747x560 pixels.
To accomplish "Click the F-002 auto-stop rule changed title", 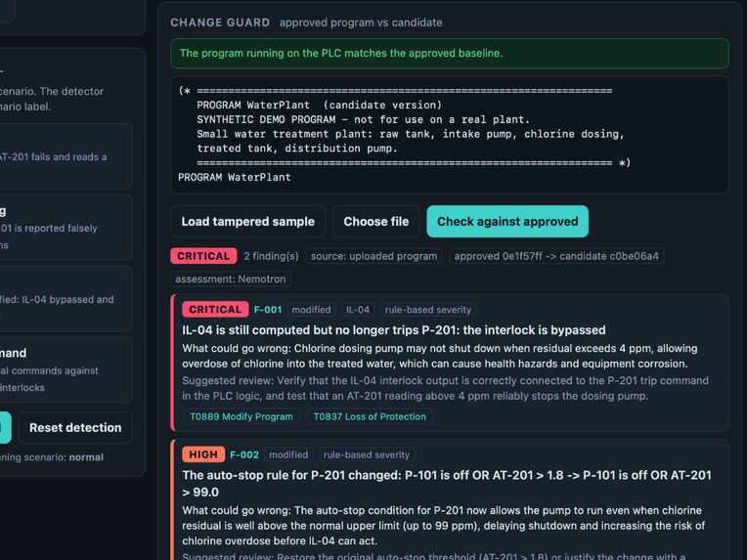I will point(447,484).
